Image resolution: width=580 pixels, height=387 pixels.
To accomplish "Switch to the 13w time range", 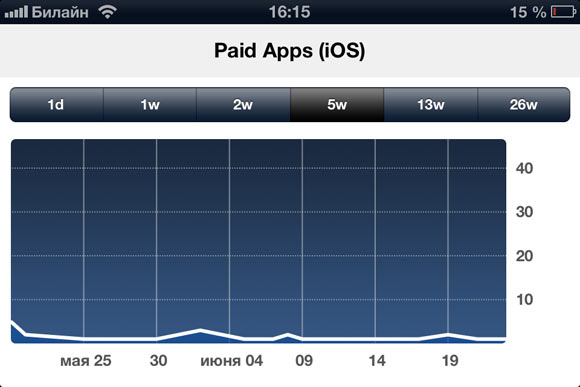I will point(431,105).
